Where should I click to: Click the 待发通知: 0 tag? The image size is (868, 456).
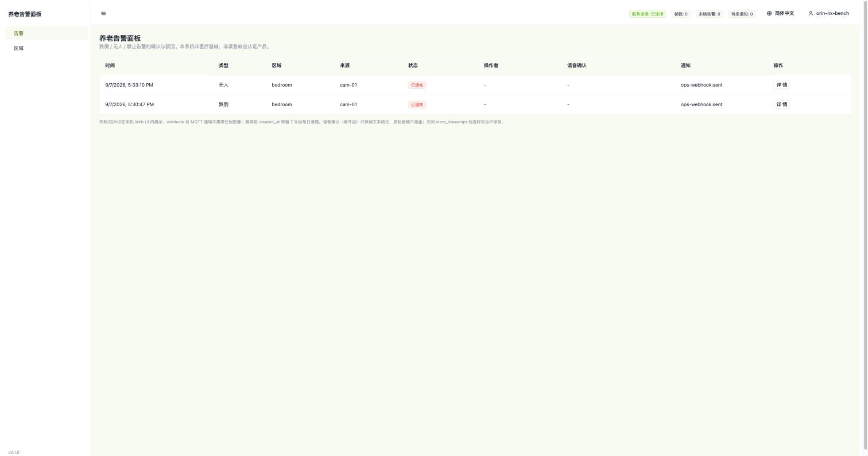742,14
